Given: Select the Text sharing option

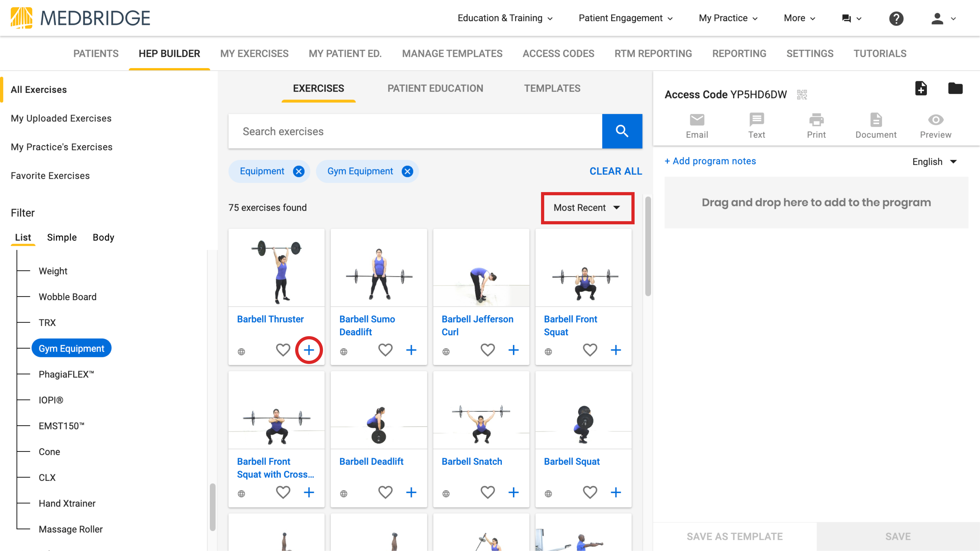Looking at the screenshot, I should pos(756,125).
